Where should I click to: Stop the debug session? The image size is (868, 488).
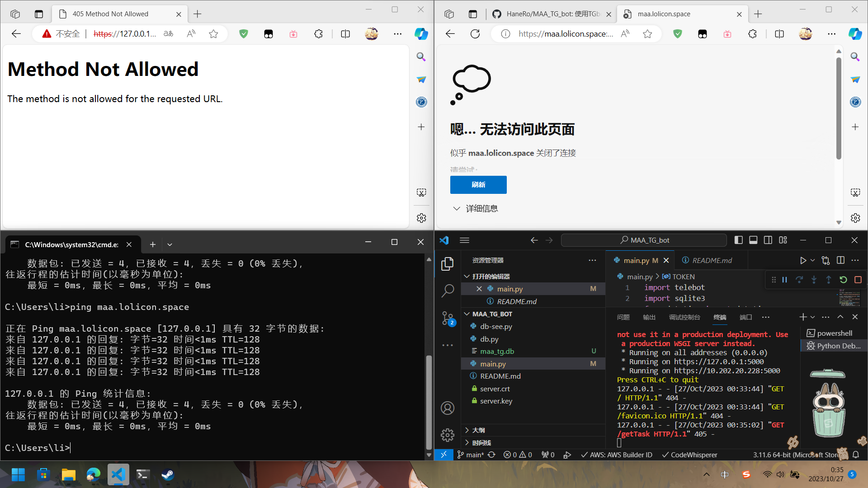pyautogui.click(x=858, y=280)
